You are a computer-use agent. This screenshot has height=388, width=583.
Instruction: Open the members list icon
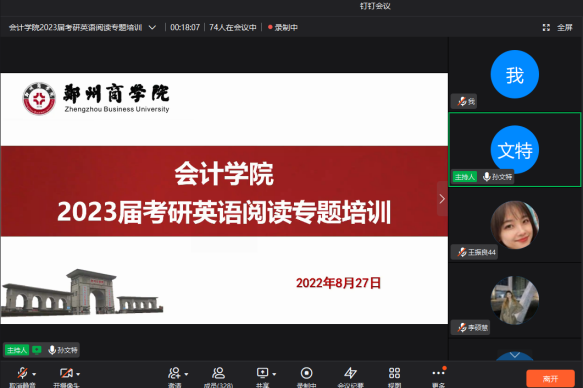tap(218, 373)
